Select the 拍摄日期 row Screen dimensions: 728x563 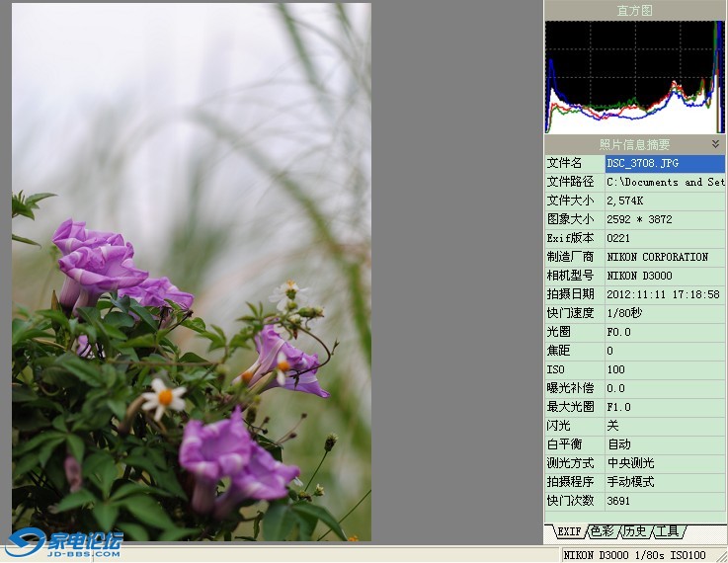(x=634, y=294)
